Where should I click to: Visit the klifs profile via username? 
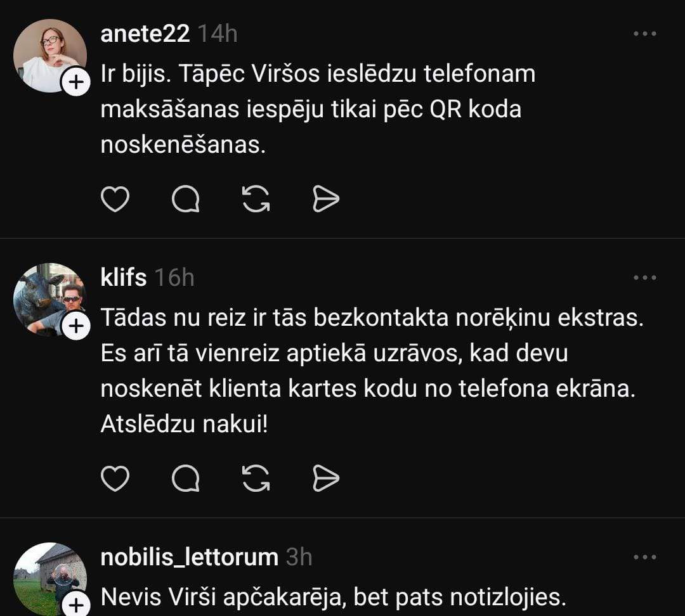(124, 278)
